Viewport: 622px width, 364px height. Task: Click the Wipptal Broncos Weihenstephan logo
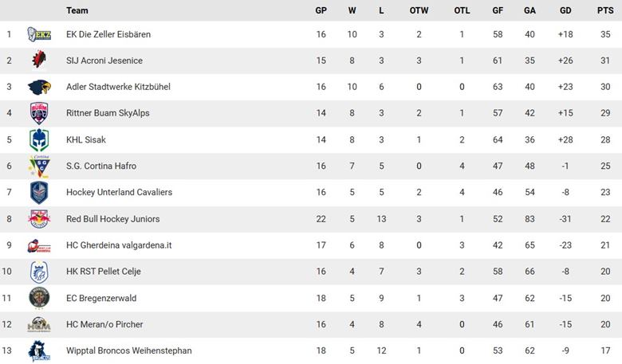[x=38, y=350]
